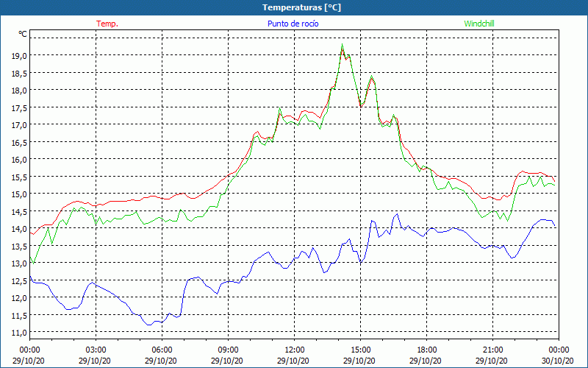Click the 11,0 y-axis value

[x=19, y=333]
